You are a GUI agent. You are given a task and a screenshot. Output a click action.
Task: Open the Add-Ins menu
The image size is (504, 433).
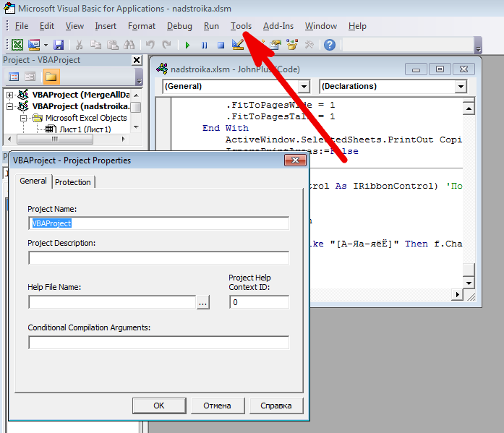point(278,26)
